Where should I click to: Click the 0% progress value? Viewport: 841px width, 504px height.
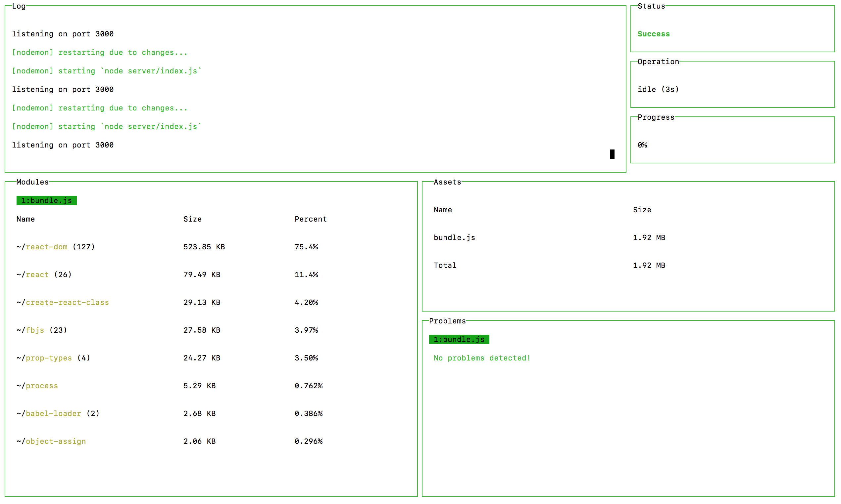click(642, 145)
